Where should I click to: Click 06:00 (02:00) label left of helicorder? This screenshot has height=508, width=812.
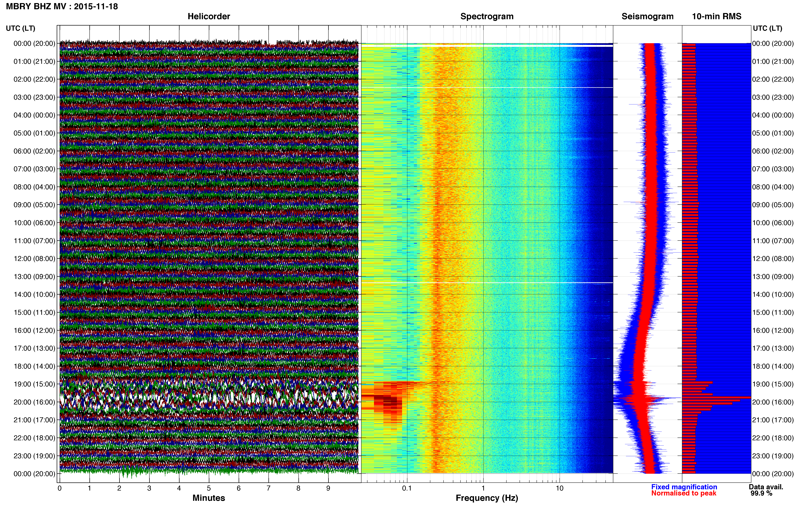click(x=34, y=151)
